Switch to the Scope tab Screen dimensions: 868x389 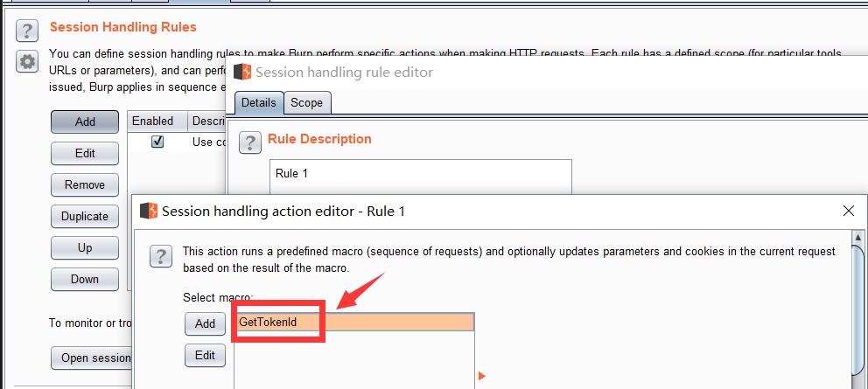click(x=306, y=102)
